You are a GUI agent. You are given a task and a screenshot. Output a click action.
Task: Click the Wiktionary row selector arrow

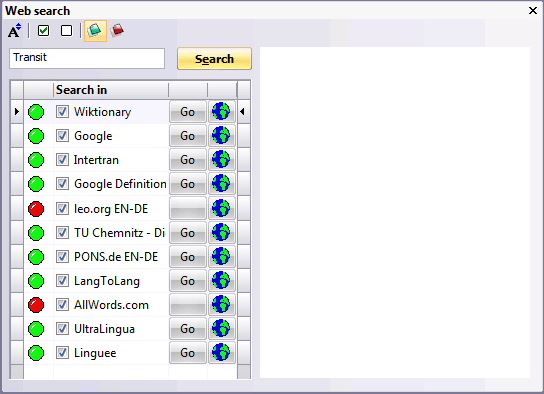tap(17, 112)
